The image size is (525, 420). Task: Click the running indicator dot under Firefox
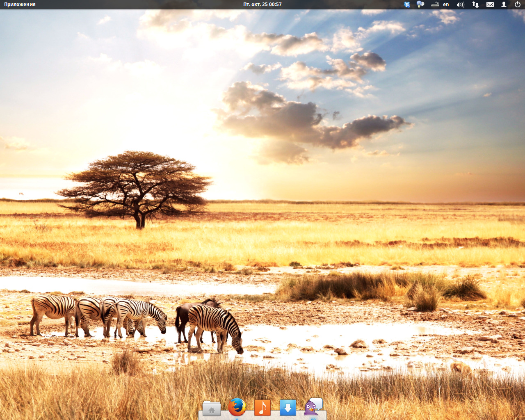[237, 419]
